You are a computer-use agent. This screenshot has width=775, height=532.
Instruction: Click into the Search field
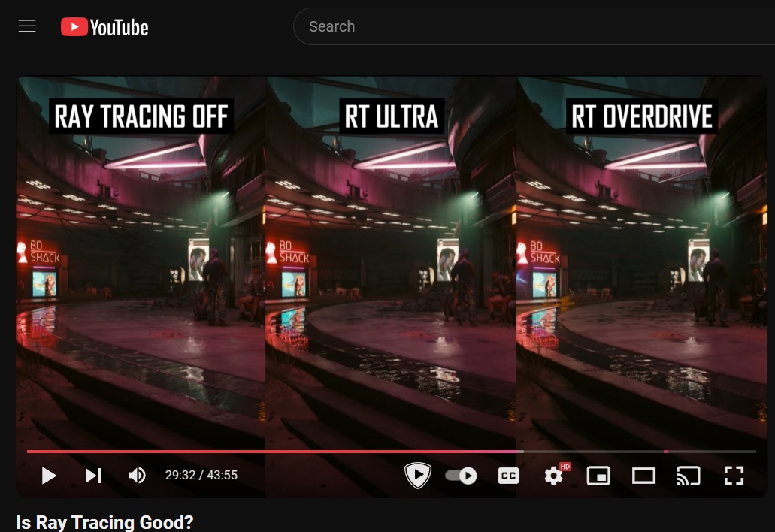click(534, 26)
